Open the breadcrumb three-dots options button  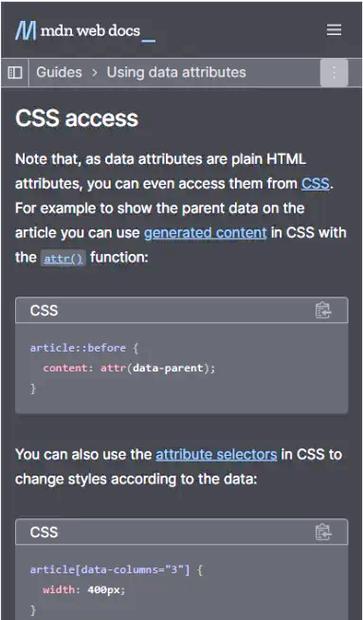tap(334, 73)
